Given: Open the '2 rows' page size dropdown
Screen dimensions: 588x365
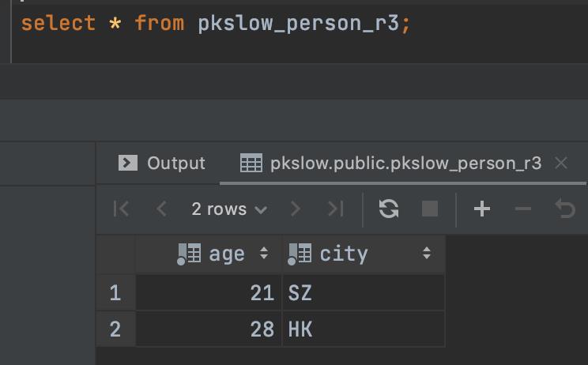Looking at the screenshot, I should pyautogui.click(x=228, y=209).
